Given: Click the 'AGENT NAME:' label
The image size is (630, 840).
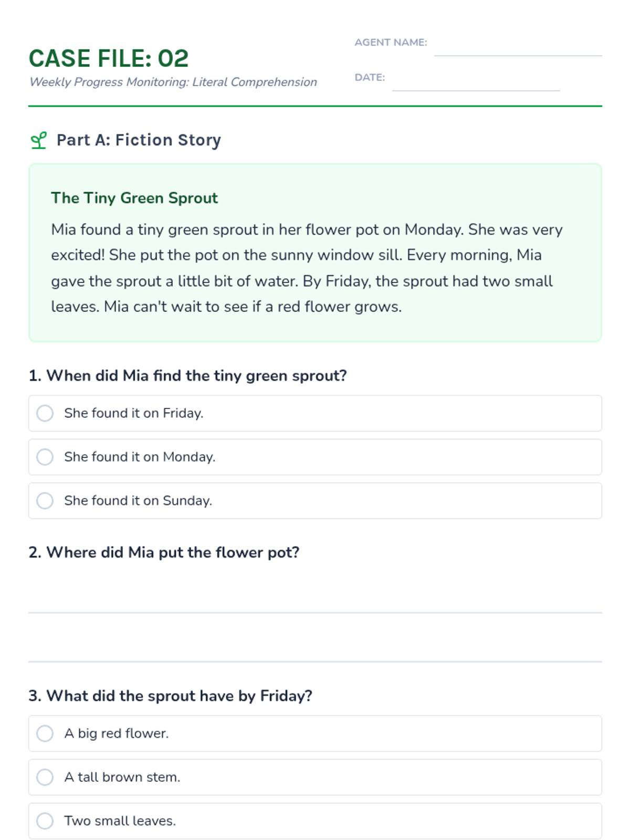Looking at the screenshot, I should point(391,43).
